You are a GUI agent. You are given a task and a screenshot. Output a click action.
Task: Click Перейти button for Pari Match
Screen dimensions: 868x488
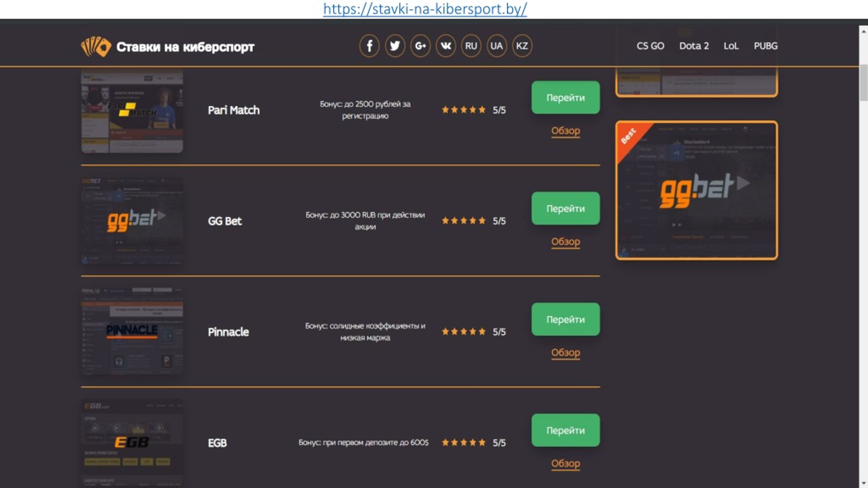click(x=566, y=97)
